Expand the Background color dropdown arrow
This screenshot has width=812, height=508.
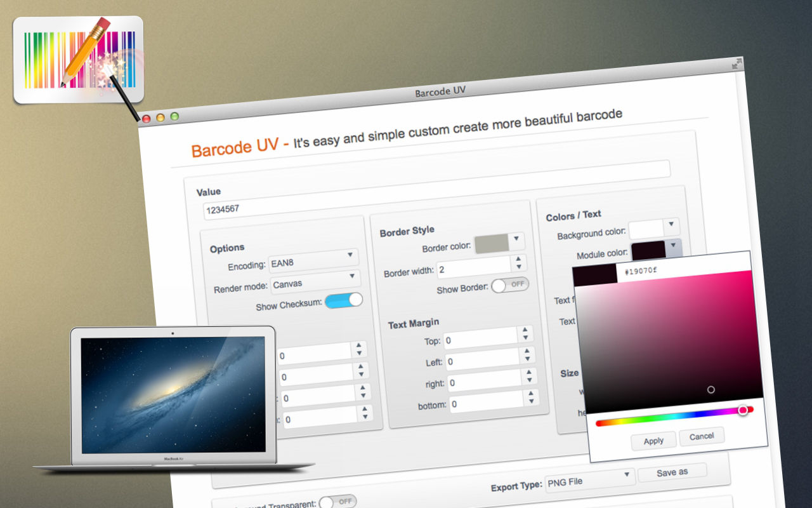671,225
